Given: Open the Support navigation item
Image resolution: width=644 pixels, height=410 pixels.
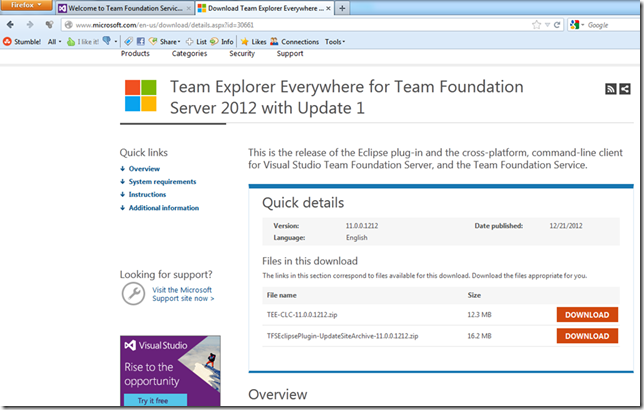Looking at the screenshot, I should 290,53.
